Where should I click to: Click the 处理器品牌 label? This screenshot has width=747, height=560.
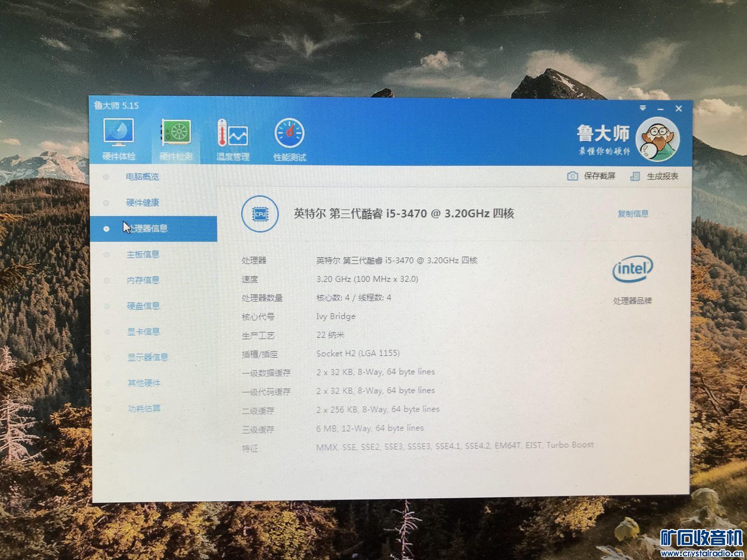632,301
